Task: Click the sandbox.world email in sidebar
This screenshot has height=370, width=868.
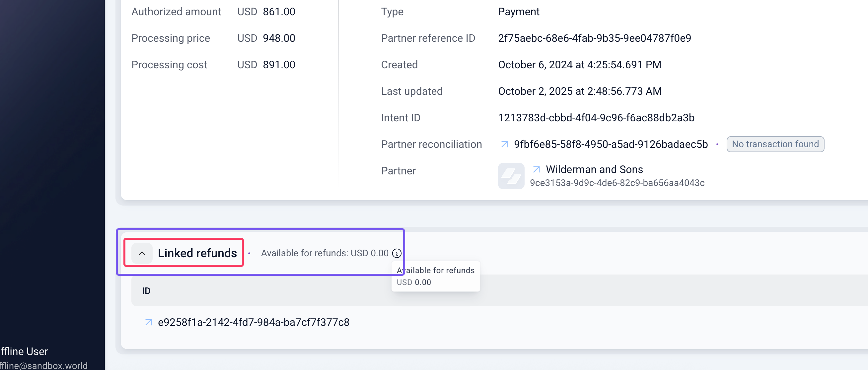Action: 43,366
